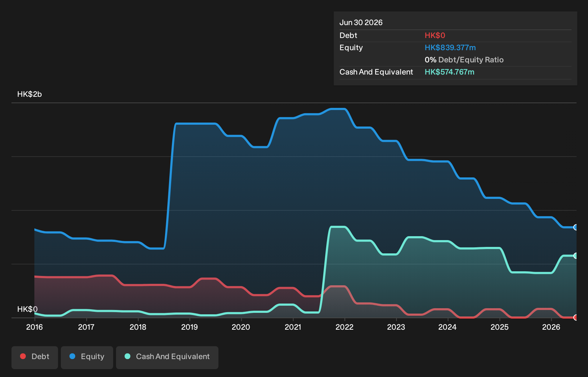Click the 0% Debt/Equity Ratio text
The height and width of the screenshot is (377, 588).
click(464, 60)
